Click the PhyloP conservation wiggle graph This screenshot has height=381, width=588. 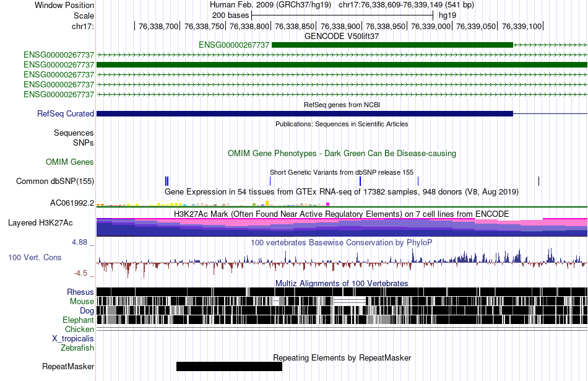tap(342, 262)
